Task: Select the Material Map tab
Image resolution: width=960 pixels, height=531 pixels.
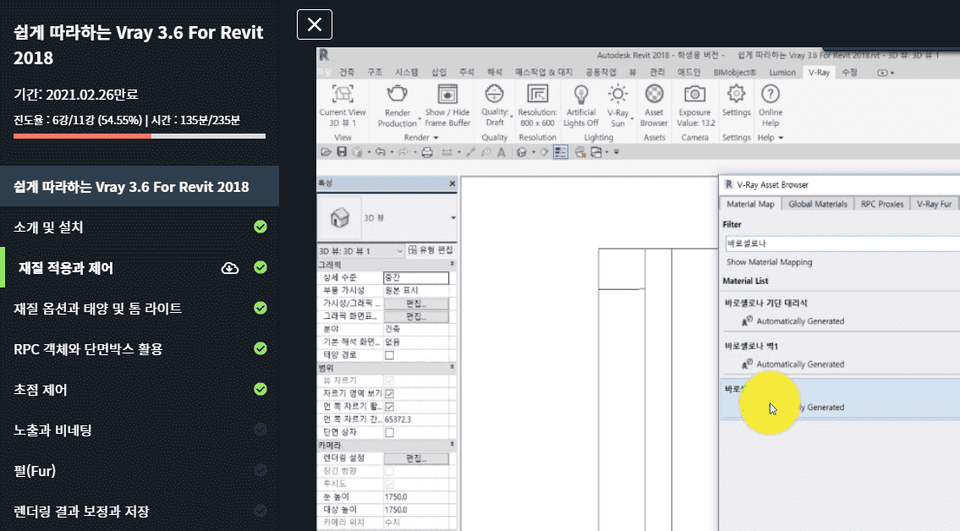Action: [x=750, y=204]
